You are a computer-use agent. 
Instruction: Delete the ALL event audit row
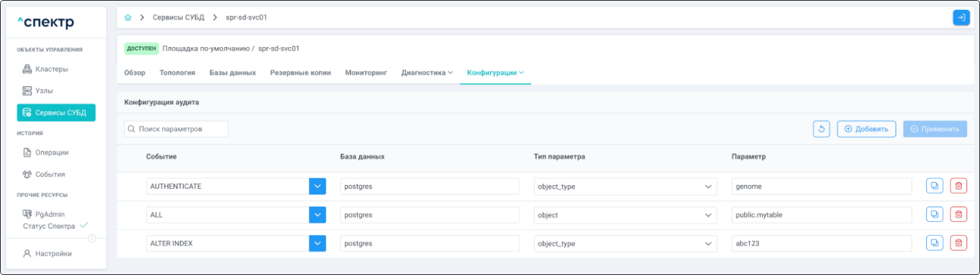pos(958,214)
